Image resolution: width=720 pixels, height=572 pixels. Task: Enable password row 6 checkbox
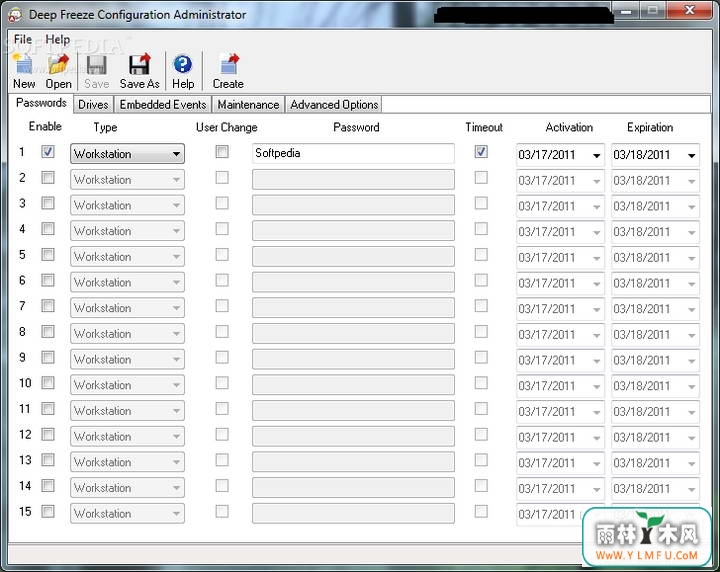pyautogui.click(x=48, y=280)
